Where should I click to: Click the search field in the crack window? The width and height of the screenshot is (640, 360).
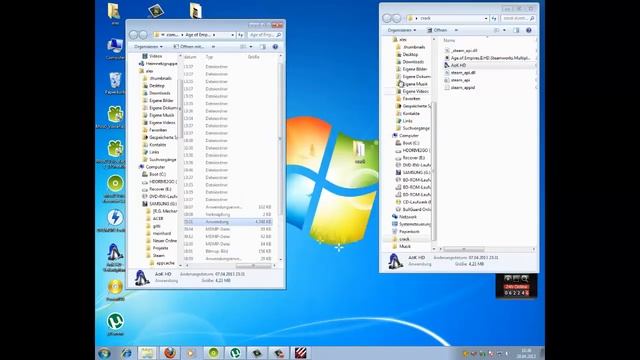coord(518,18)
